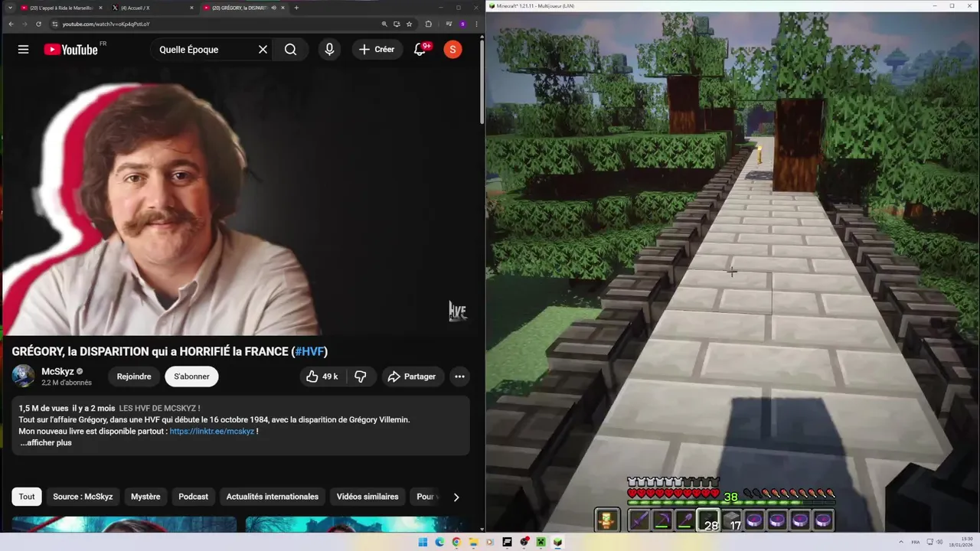This screenshot has height=551, width=980.
Task: Run search with magnifying glass button
Action: [x=290, y=49]
